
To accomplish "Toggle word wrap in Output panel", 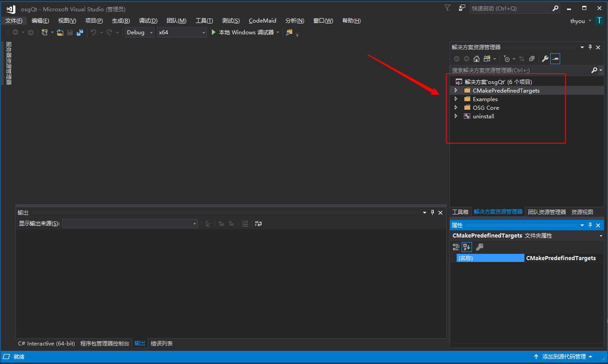I will coord(258,224).
